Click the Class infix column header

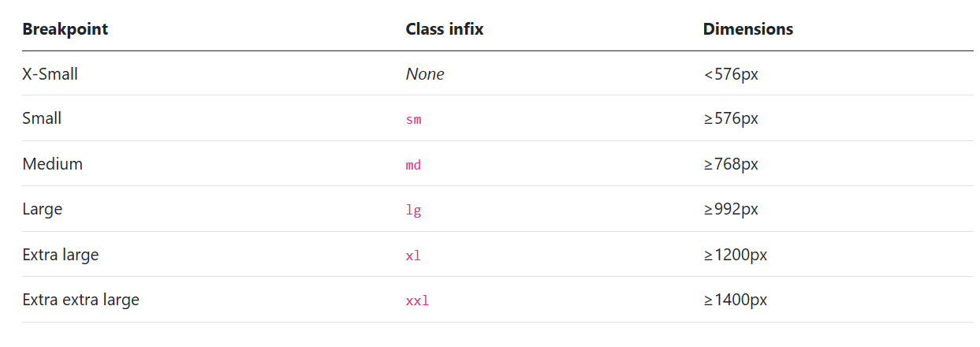[445, 29]
